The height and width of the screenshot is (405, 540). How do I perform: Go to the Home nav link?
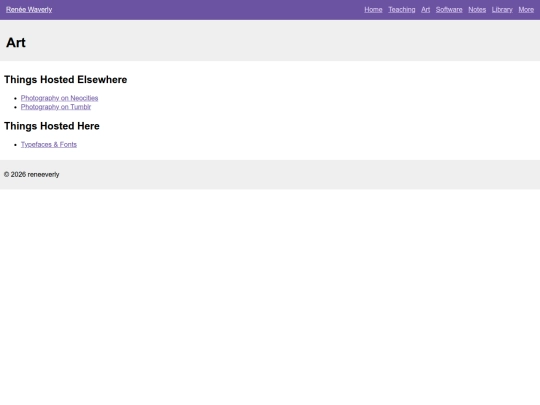(x=373, y=10)
